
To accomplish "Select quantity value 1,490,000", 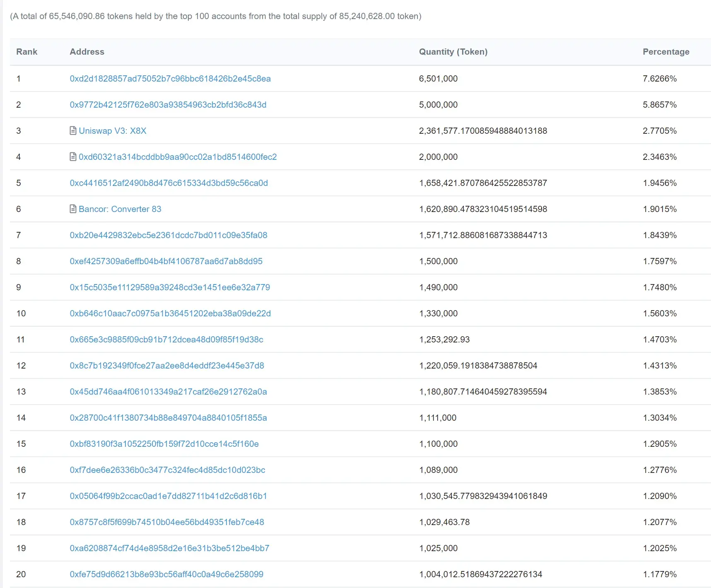I will (439, 287).
